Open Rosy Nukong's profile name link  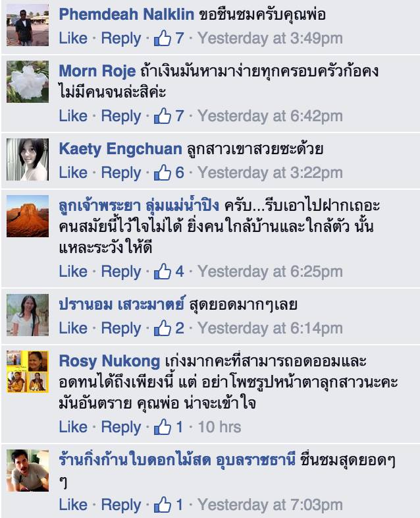109,360
